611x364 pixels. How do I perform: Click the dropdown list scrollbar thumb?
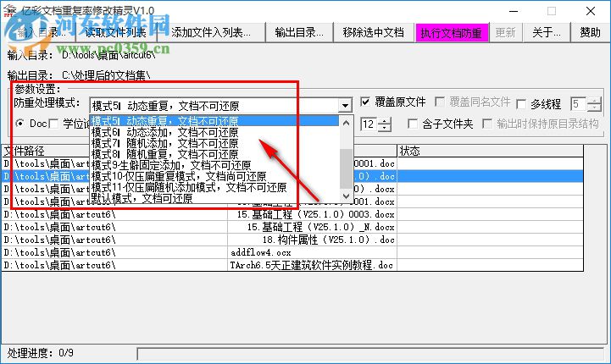346,168
